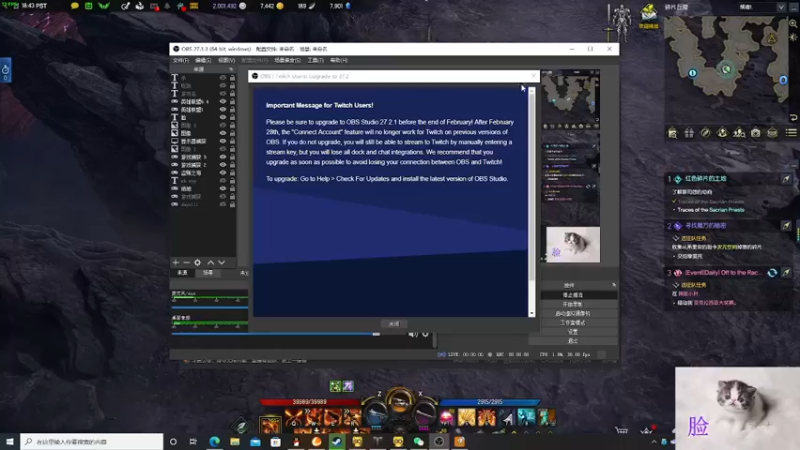This screenshot has width=800, height=450.
Task: Adjust the 麦克风/Aux volume slider
Action: [210, 308]
